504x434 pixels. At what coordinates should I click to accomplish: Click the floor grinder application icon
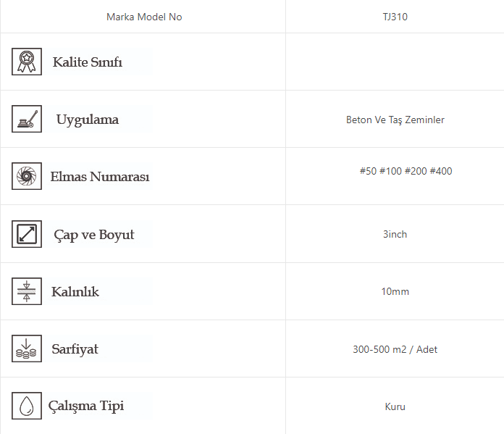(x=27, y=119)
